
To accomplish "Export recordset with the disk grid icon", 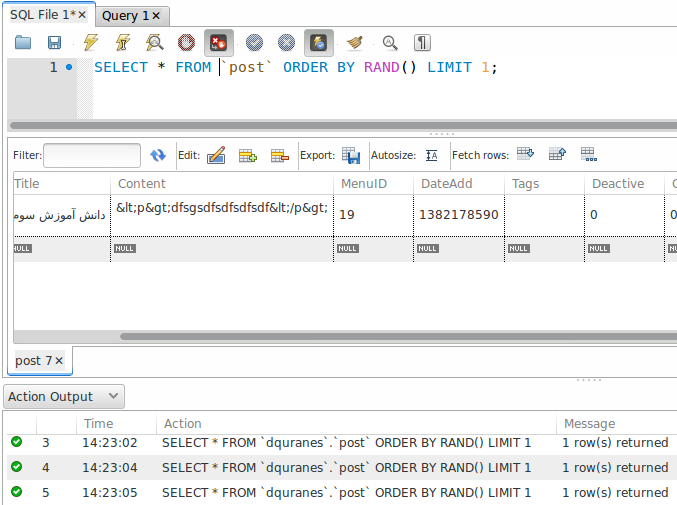I will pyautogui.click(x=351, y=155).
